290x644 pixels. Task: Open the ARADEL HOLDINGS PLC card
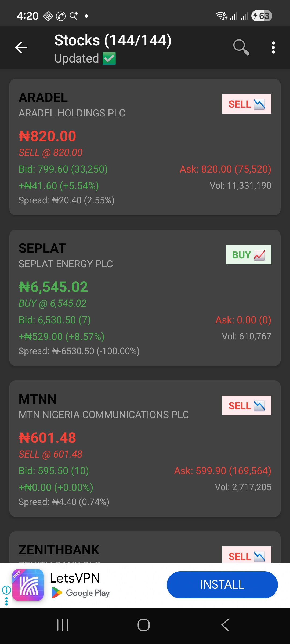pyautogui.click(x=145, y=147)
